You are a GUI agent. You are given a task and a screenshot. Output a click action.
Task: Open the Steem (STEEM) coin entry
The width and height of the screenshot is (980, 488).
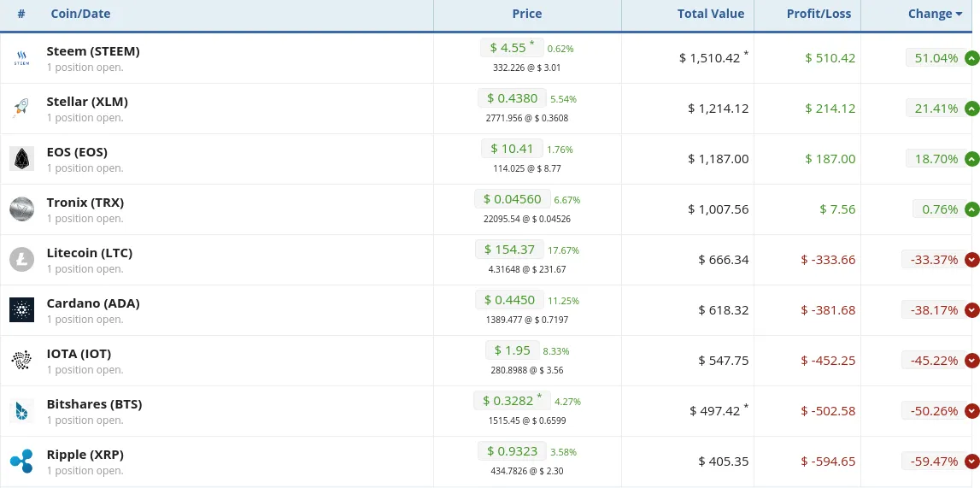coord(93,51)
